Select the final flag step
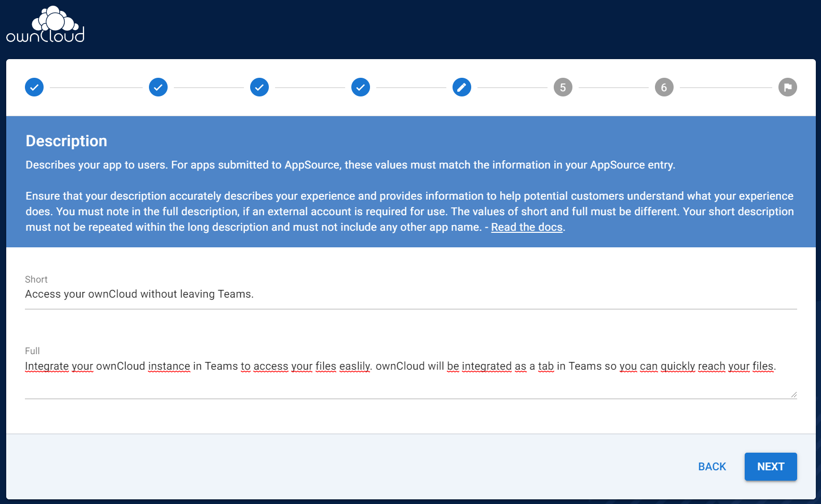821x504 pixels. coord(788,87)
